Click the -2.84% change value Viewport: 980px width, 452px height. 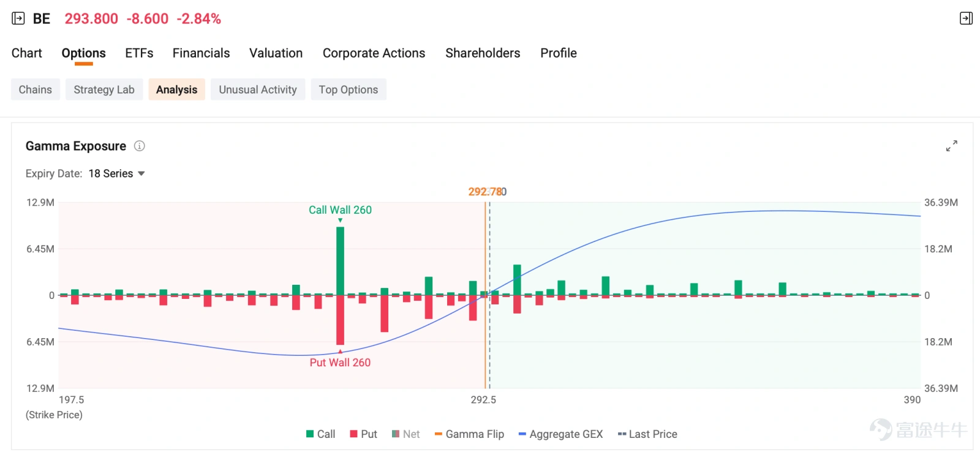198,19
